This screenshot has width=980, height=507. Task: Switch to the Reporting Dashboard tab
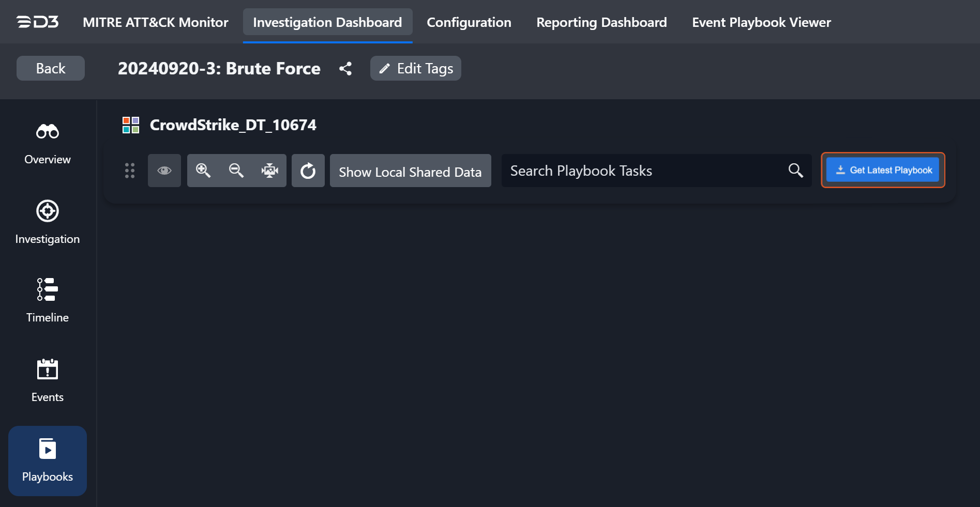pyautogui.click(x=601, y=22)
